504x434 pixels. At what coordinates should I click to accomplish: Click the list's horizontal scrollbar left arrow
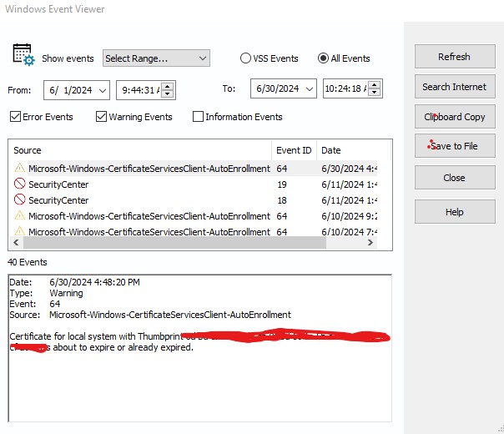point(14,243)
